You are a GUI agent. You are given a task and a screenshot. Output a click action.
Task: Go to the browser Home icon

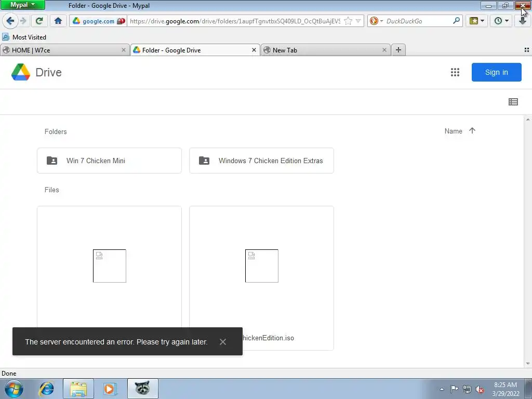tap(58, 21)
